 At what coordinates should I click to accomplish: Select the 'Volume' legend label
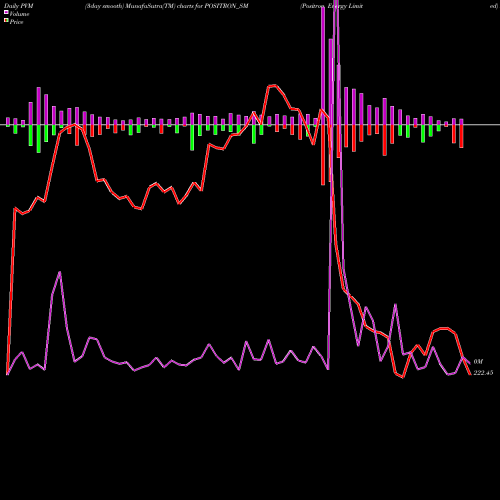pyautogui.click(x=19, y=14)
